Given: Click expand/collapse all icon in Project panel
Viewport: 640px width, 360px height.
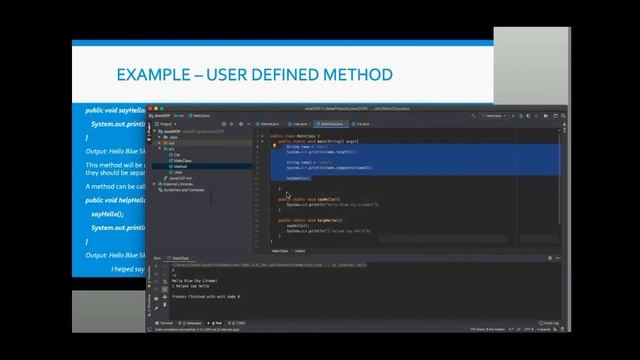Looking at the screenshot, I should click(231, 124).
